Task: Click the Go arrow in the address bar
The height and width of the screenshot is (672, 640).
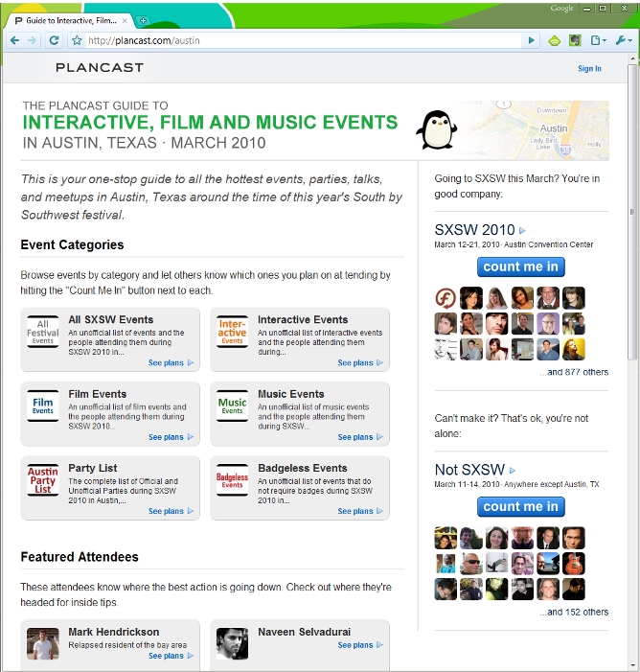Action: (x=531, y=40)
